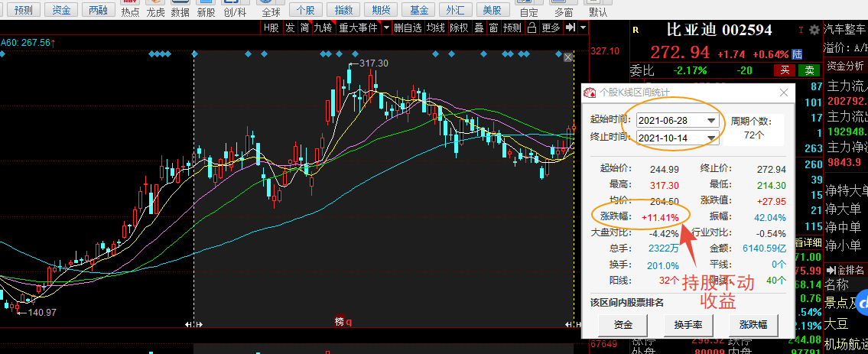This screenshot has width=868, height=354.
Task: Open the 起始时间 start date dropdown
Action: click(x=710, y=120)
